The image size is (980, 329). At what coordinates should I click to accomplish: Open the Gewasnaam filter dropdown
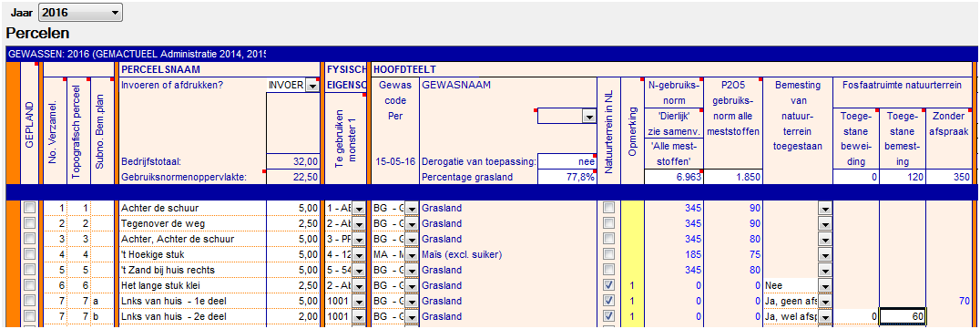[588, 116]
